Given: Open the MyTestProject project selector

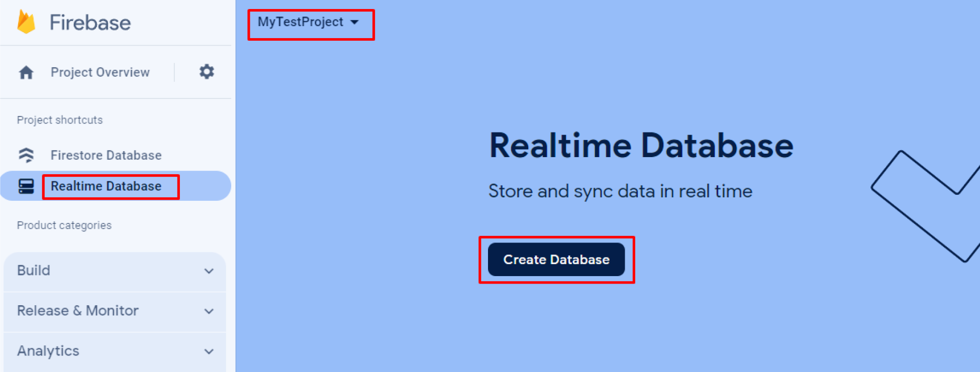Looking at the screenshot, I should coord(301,22).
